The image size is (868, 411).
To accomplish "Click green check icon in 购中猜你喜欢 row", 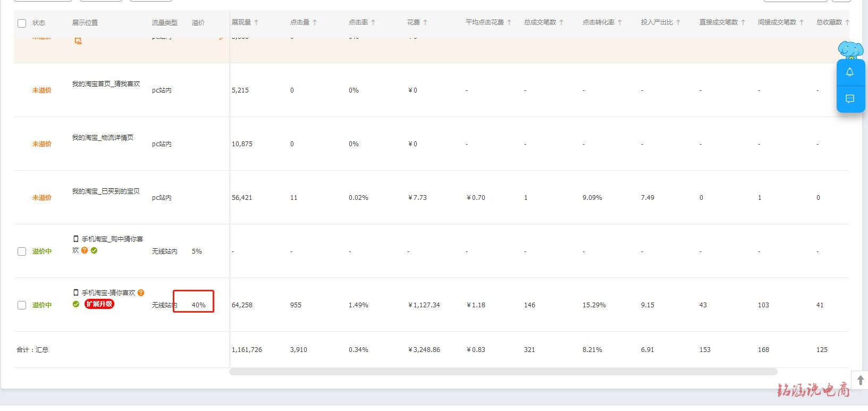I will 94,250.
